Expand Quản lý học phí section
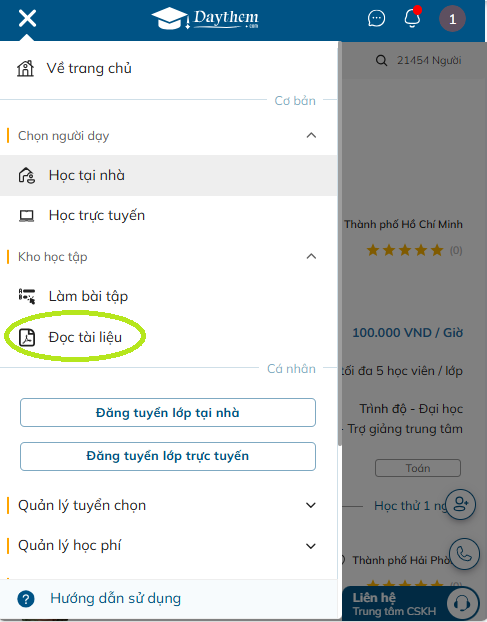Image resolution: width=487 pixels, height=622 pixels. click(311, 546)
